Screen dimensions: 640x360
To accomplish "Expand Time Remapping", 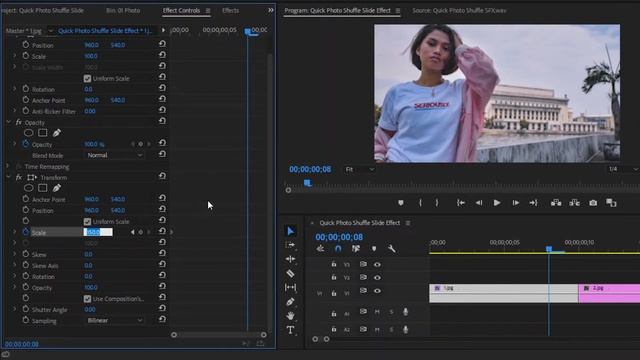I will [8, 166].
